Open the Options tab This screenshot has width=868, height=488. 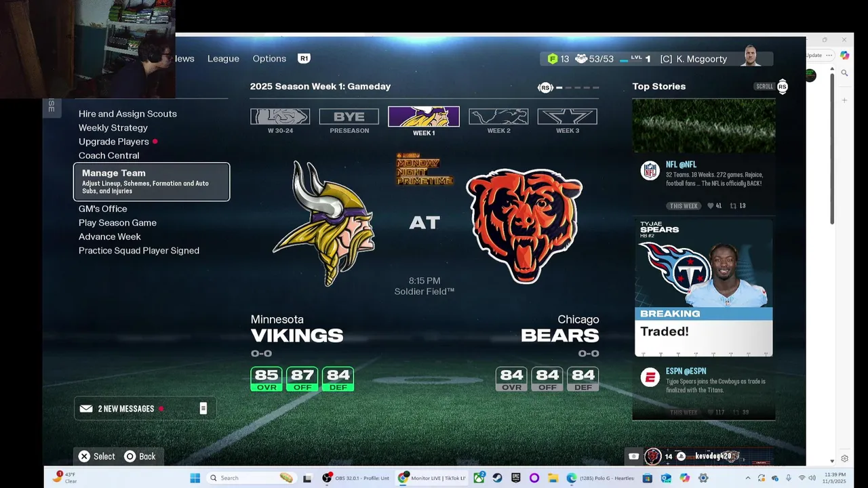pos(269,58)
